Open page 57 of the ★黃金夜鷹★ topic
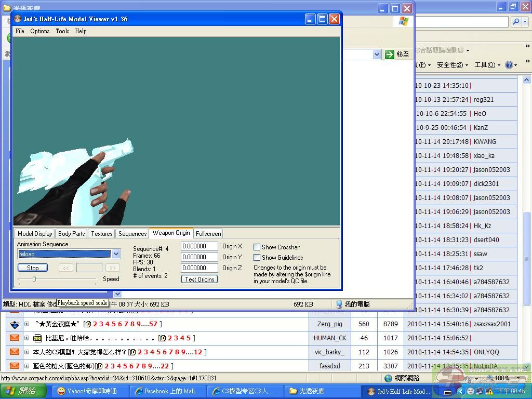 pos(153,324)
